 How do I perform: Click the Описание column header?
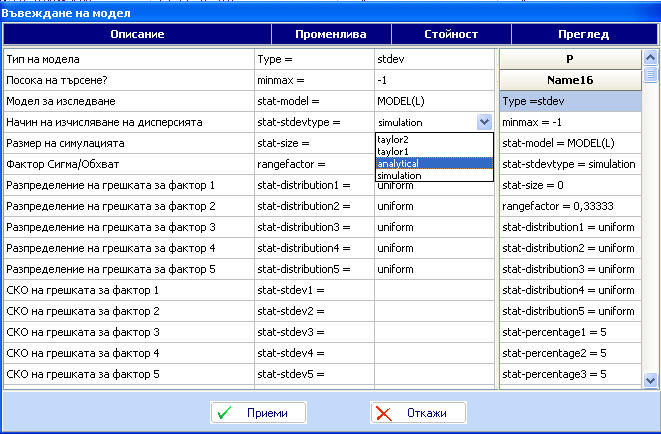click(x=131, y=34)
